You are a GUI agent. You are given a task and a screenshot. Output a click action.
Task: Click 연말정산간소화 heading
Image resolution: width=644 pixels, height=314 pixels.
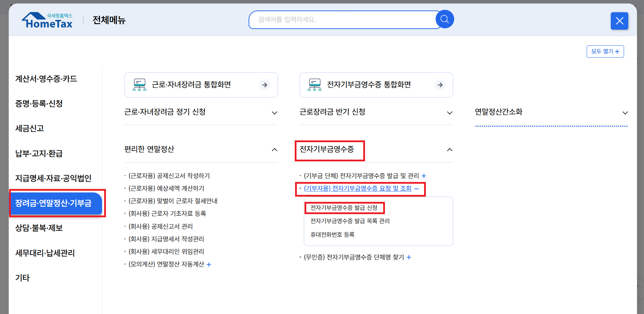pos(499,112)
